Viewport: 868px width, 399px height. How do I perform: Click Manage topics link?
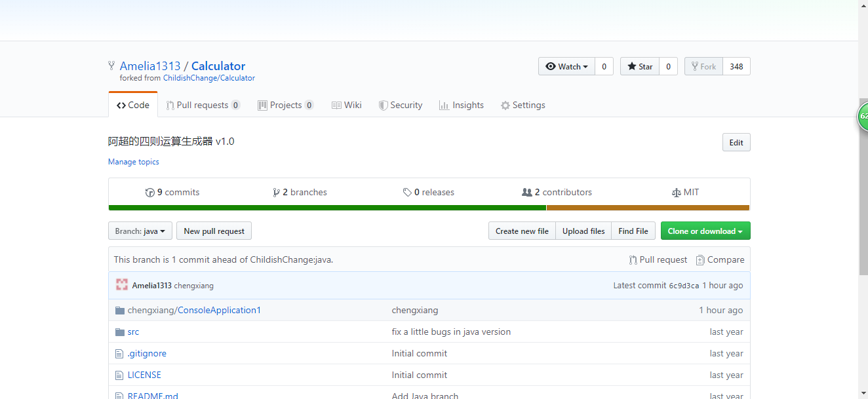click(x=134, y=162)
